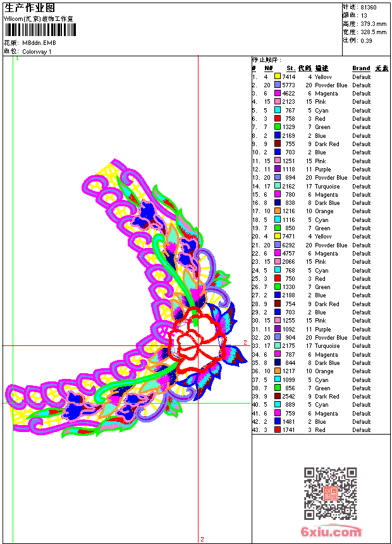Click the orange swatch beside 1217
The height and width of the screenshot is (544, 392).
[278, 371]
